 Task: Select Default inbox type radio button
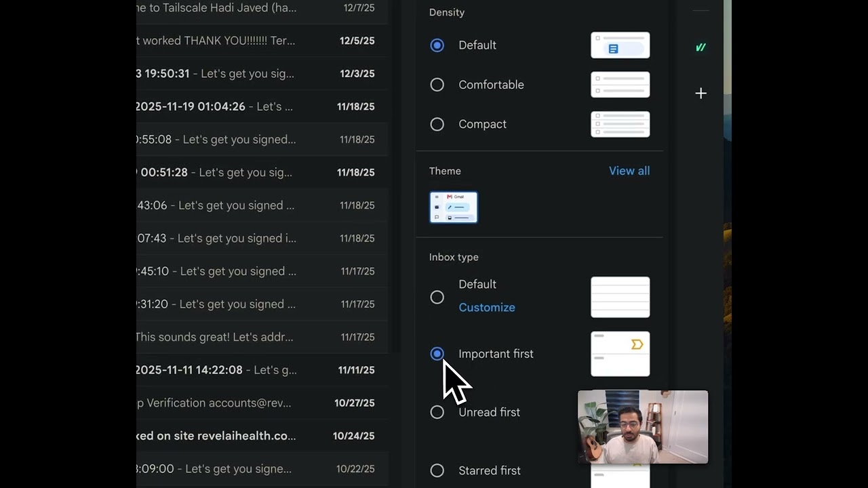437,297
